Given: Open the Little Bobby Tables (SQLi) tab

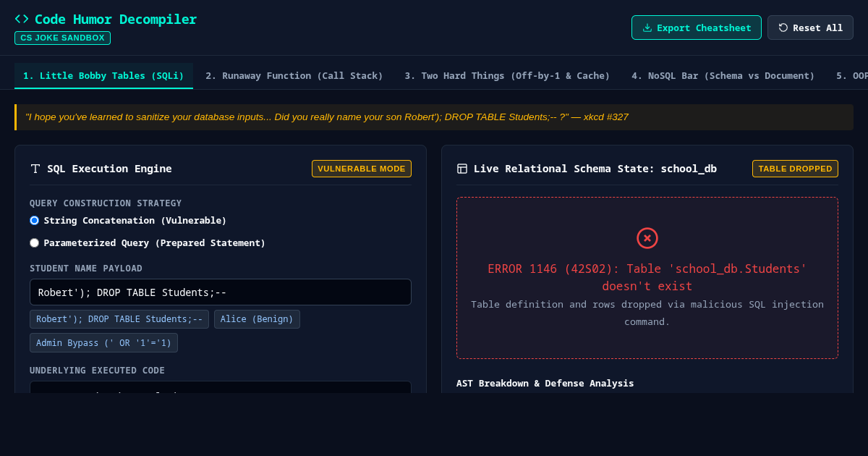Looking at the screenshot, I should 103,75.
